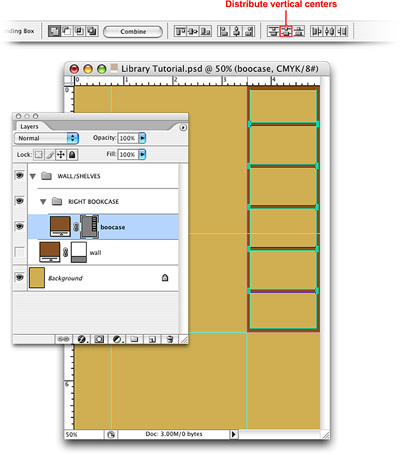Distribute horizontal centers of selected paths
This screenshot has height=455, width=400.
click(x=329, y=31)
